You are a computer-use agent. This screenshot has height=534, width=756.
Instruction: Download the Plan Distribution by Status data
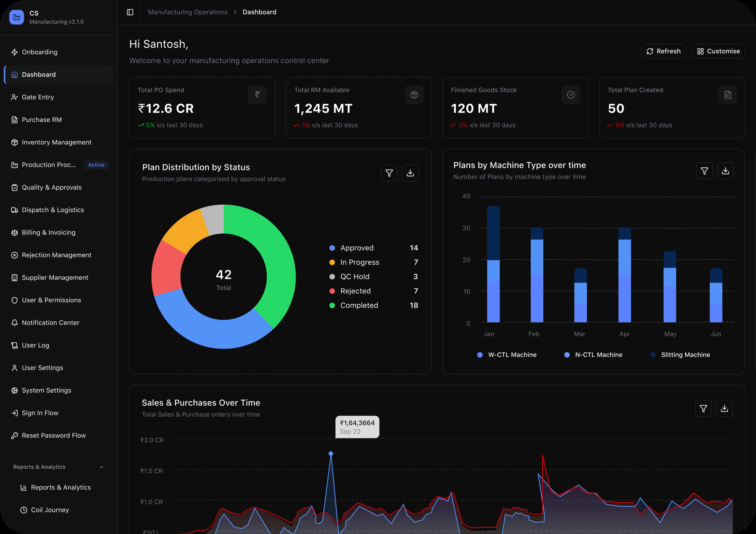coord(410,173)
